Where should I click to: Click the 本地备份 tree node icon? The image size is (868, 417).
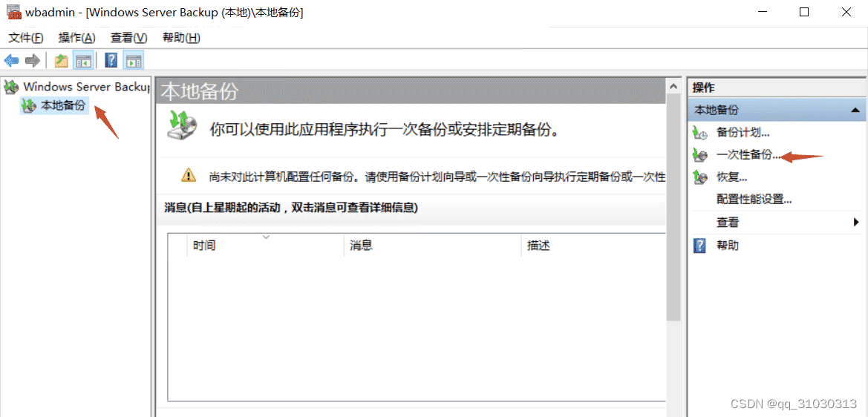pyautogui.click(x=29, y=105)
